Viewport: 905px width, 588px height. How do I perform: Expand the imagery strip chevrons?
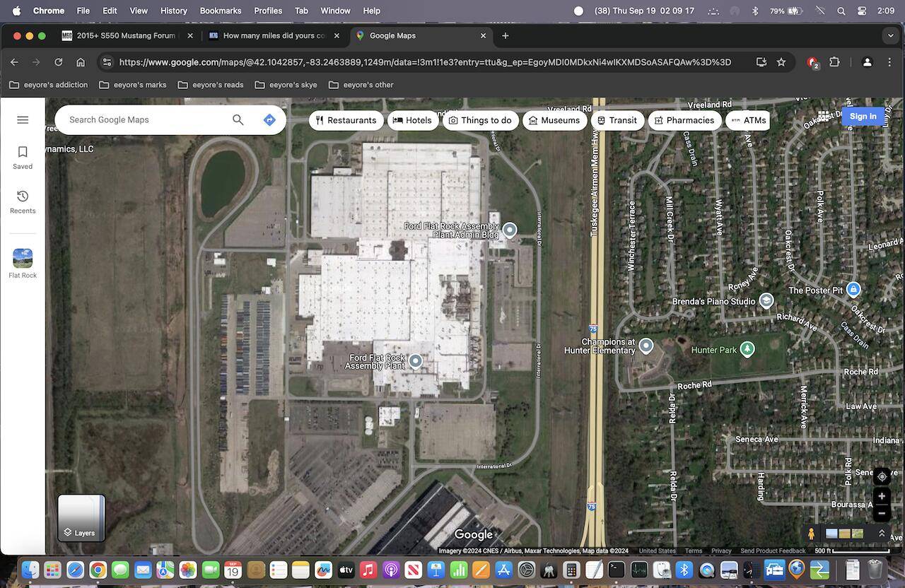(881, 534)
